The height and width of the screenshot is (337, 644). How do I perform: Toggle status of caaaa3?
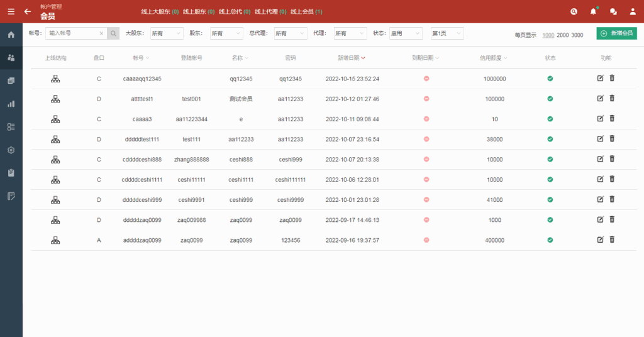click(550, 119)
